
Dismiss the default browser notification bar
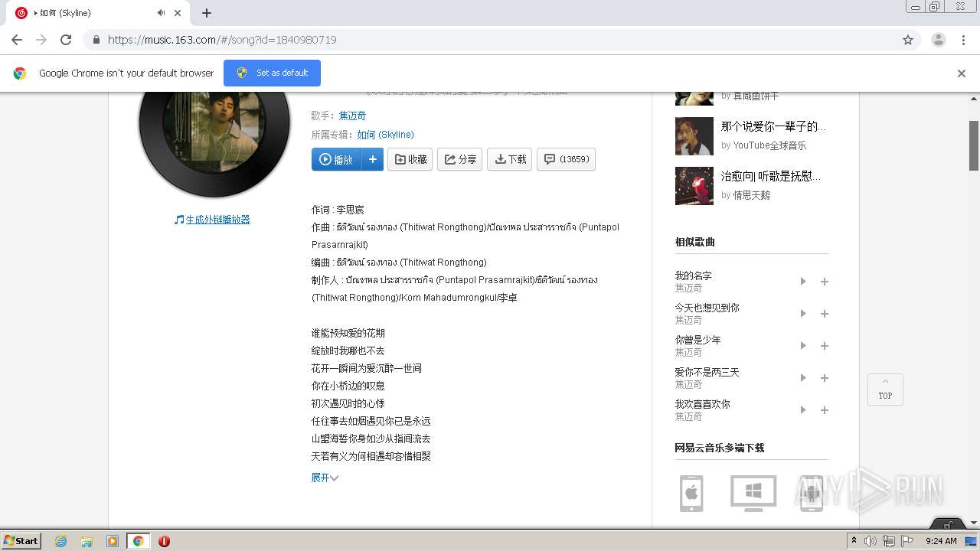pos(962,73)
